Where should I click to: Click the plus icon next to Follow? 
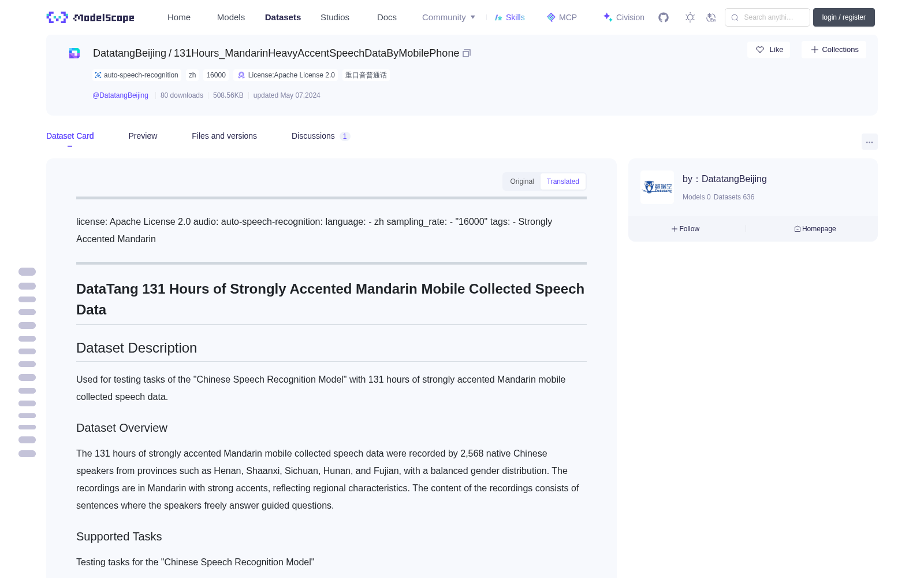[675, 229]
